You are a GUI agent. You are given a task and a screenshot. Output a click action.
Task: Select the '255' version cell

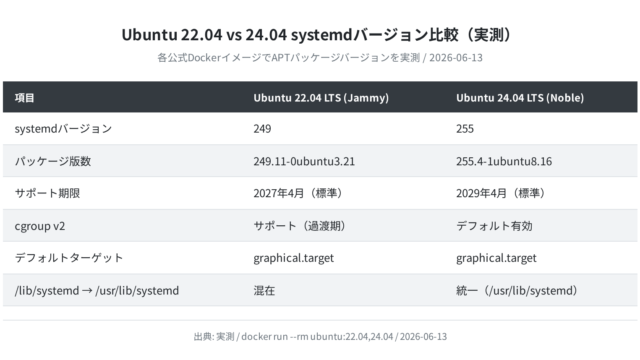[465, 129]
